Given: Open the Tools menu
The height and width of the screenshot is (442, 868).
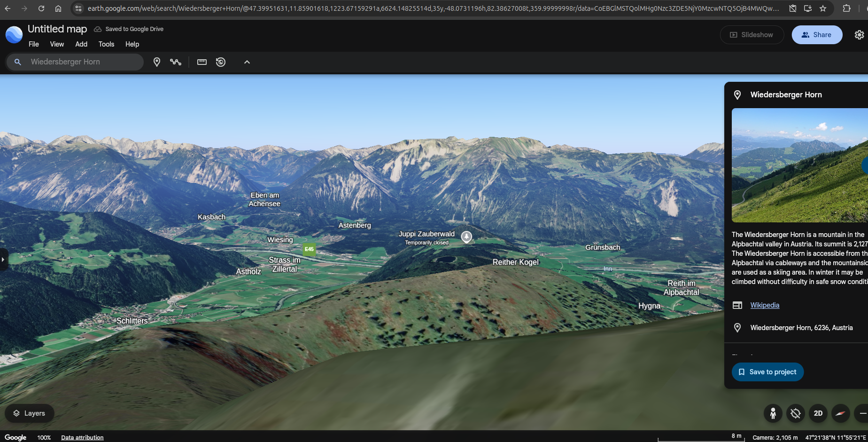Looking at the screenshot, I should [x=106, y=44].
